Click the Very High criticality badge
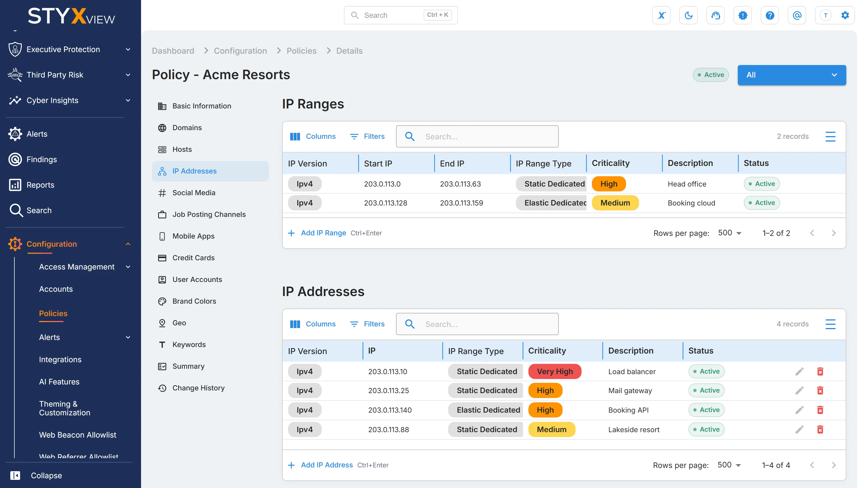The height and width of the screenshot is (488, 868). tap(555, 371)
